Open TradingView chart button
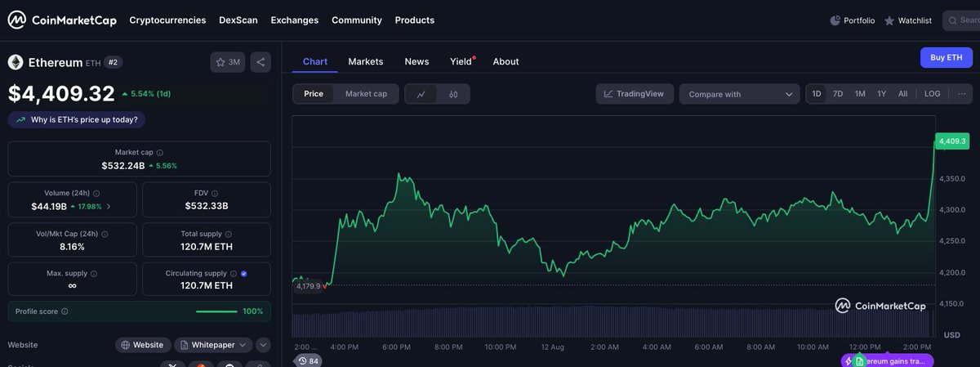 tap(635, 94)
